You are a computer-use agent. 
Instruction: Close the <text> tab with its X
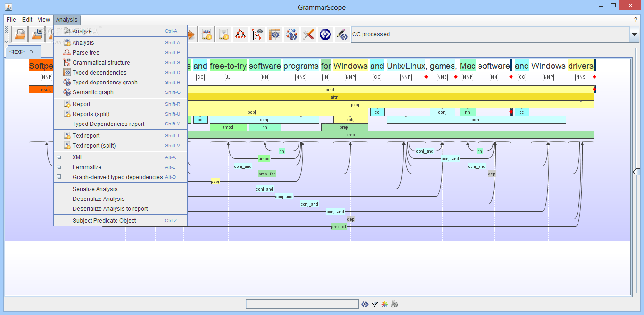pos(32,51)
